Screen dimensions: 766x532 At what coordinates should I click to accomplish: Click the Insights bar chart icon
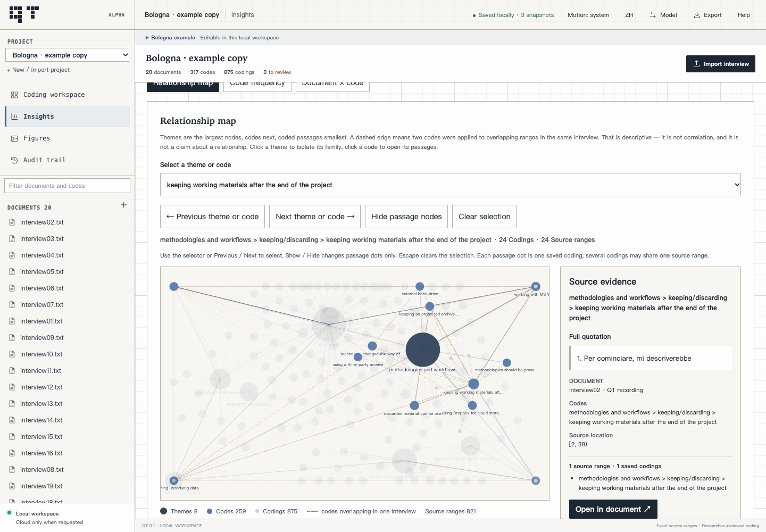tap(14, 117)
